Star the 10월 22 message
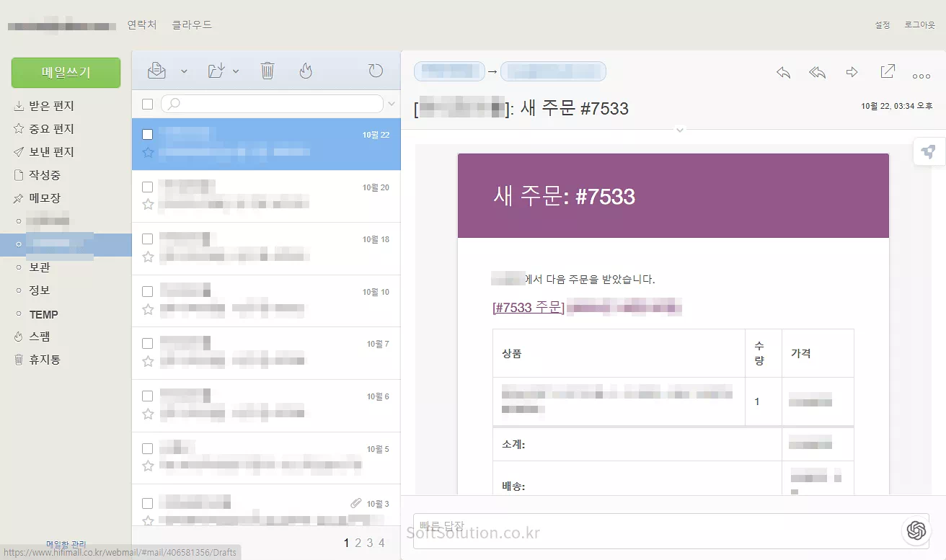This screenshot has width=946, height=560. pyautogui.click(x=148, y=152)
